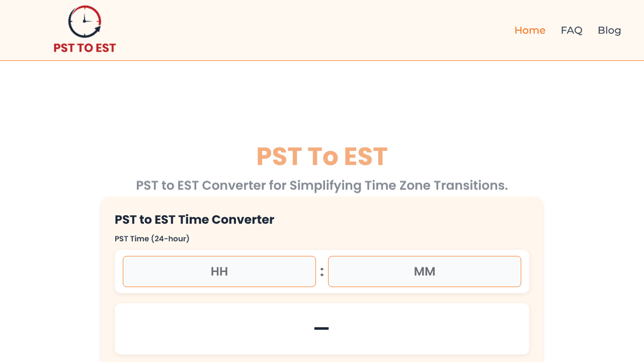This screenshot has width=644, height=362.
Task: Go to the Blog page
Action: pyautogui.click(x=609, y=30)
